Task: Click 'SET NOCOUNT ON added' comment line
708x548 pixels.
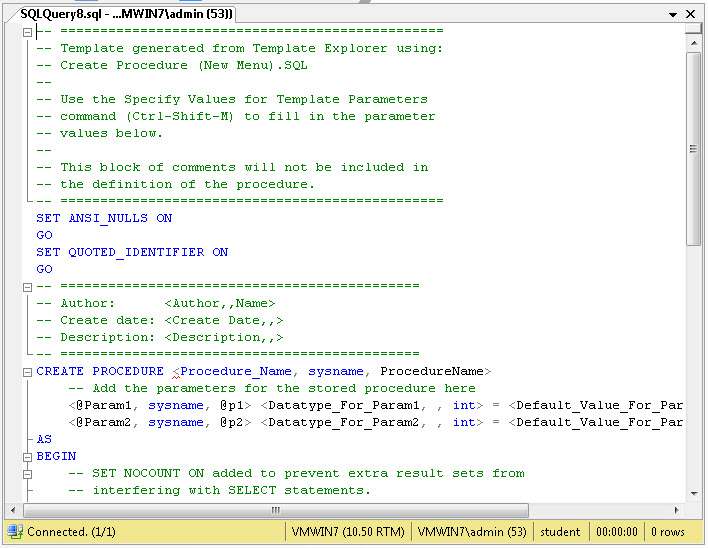Action: [x=296, y=474]
